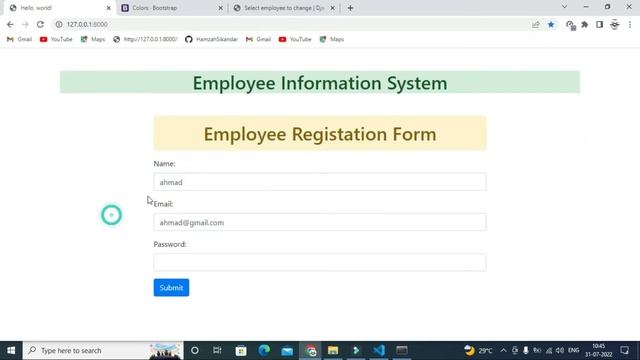This screenshot has width=640, height=360.
Task: Open the http://127.0.0.1:8000/ bookmark
Action: [145, 39]
